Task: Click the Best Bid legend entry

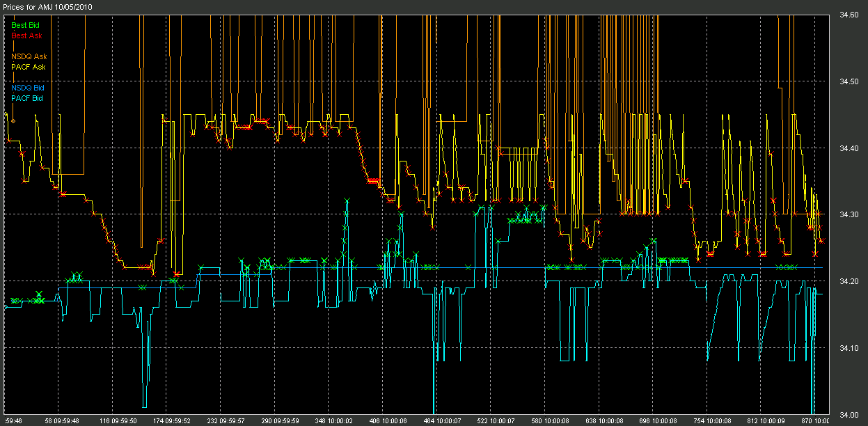Action: click(25, 25)
